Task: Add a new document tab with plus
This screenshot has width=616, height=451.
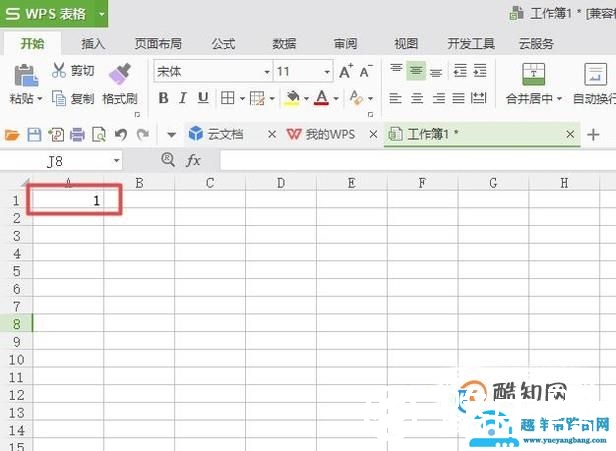Action: tap(593, 135)
